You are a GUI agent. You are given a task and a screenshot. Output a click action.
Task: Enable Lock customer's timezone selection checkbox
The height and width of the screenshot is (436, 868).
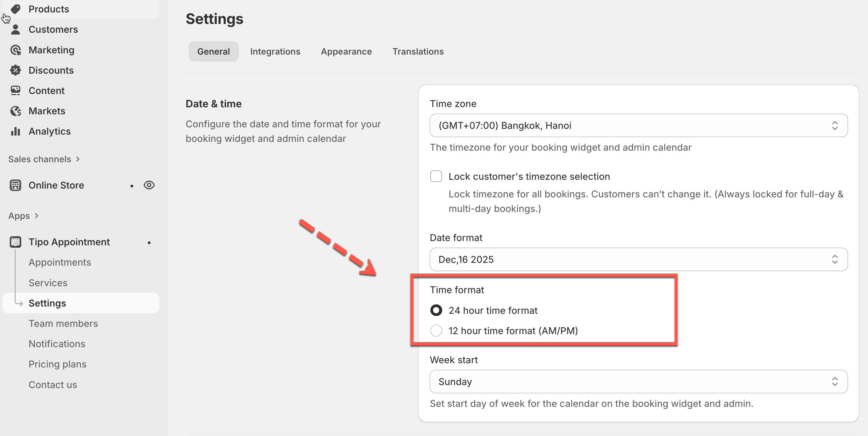[x=436, y=176]
